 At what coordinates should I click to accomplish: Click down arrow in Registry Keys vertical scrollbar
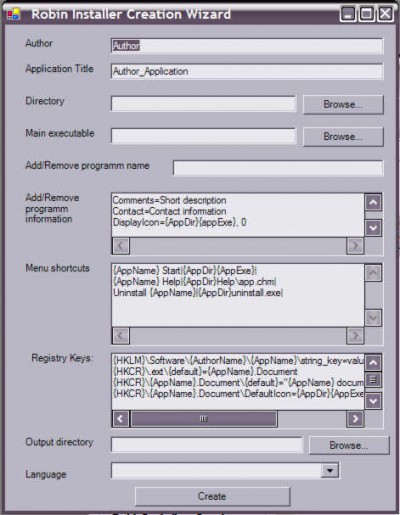click(x=373, y=401)
